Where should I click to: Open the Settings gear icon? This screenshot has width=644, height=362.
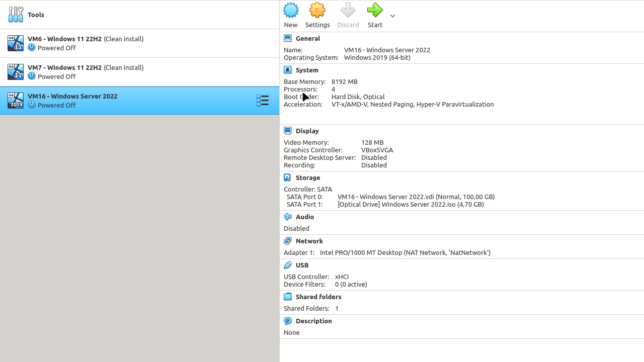click(x=317, y=10)
